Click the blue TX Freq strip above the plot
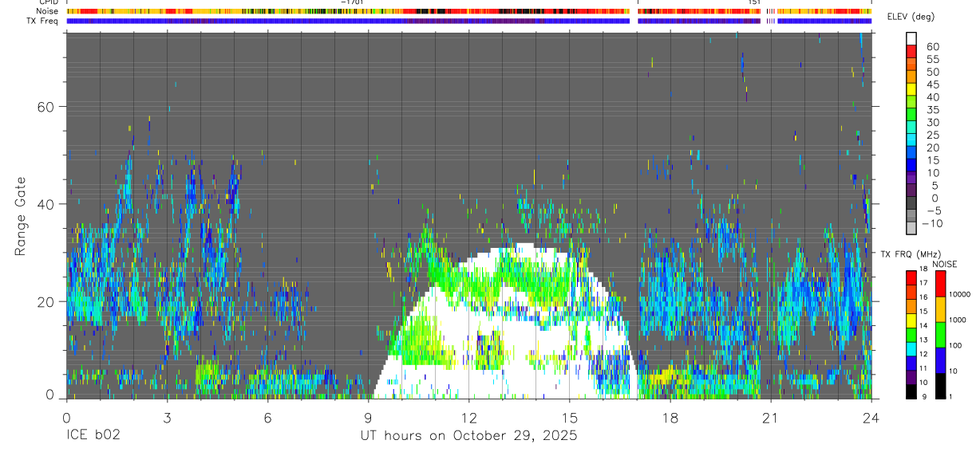Image resolution: width=980 pixels, height=452 pixels. pos(468,21)
